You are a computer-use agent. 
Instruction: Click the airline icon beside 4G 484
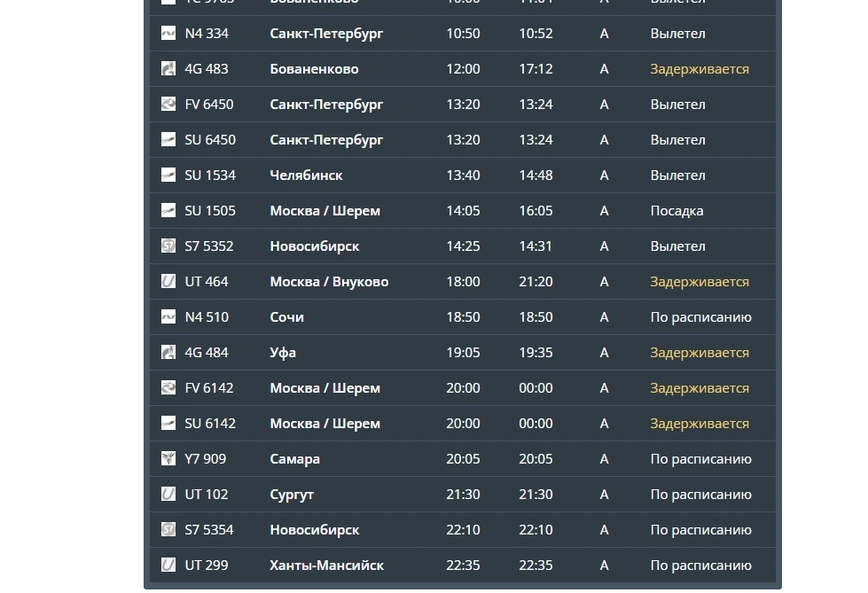tap(168, 352)
